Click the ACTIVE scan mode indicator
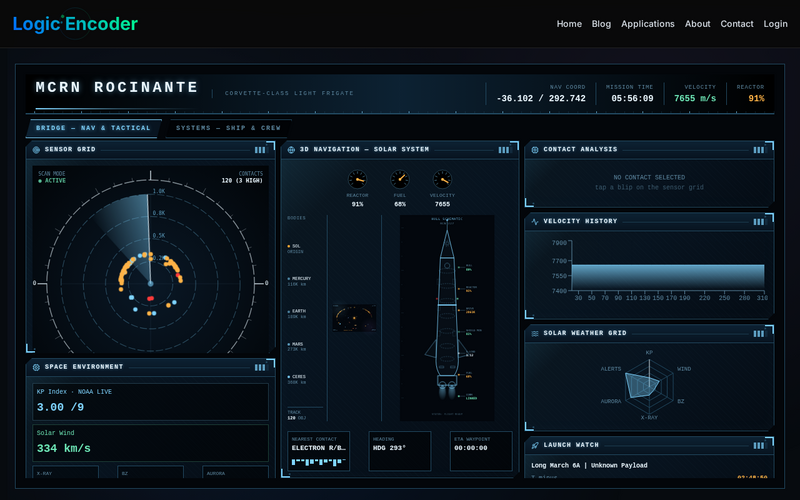The image size is (800, 500). (x=52, y=181)
